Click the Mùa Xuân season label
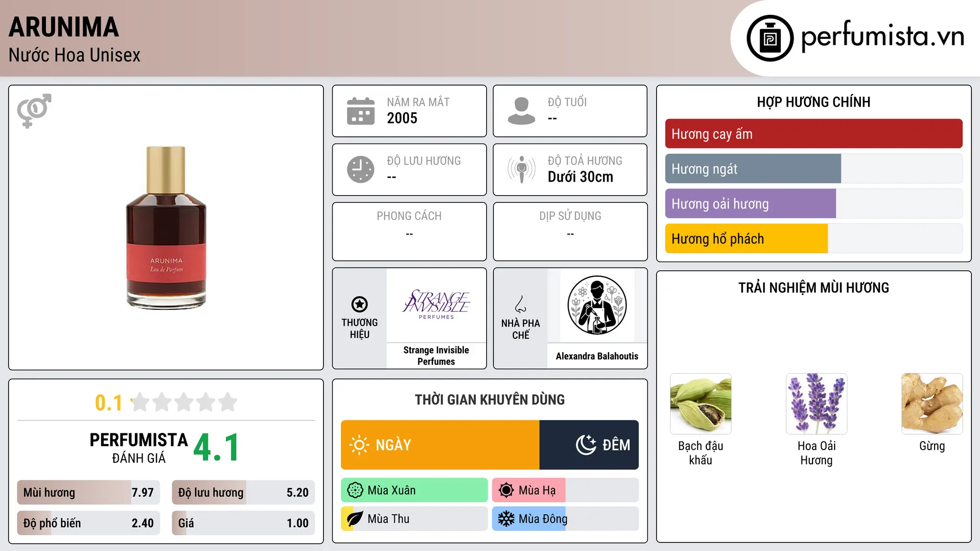This screenshot has width=980, height=551. pyautogui.click(x=391, y=491)
